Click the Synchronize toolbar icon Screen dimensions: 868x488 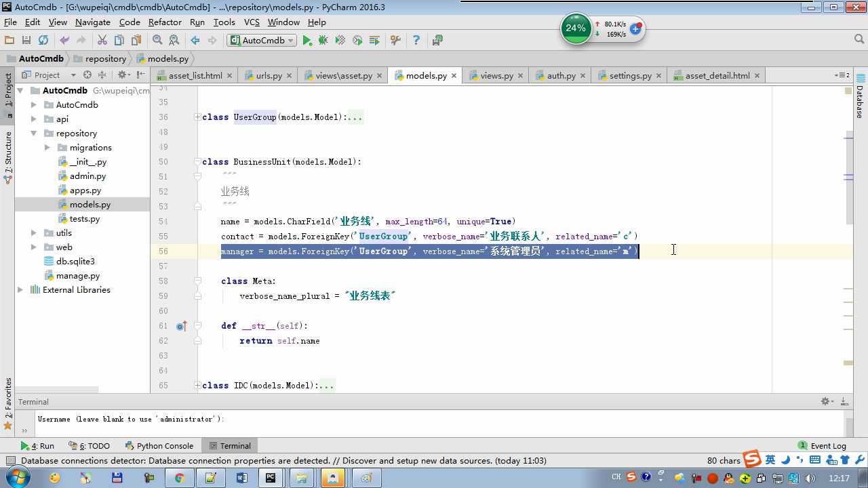pyautogui.click(x=43, y=41)
